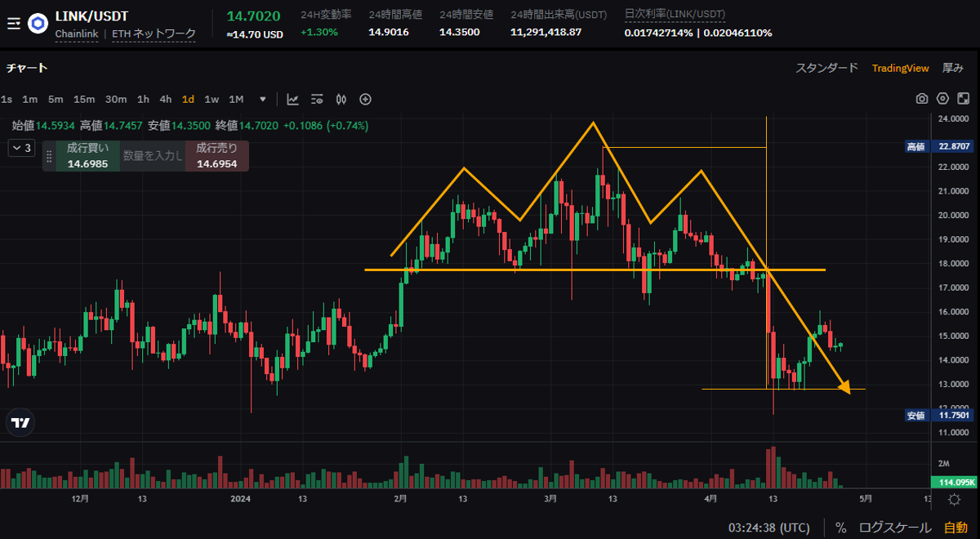
Task: Click the 2024 label on time axis
Action: 240,498
